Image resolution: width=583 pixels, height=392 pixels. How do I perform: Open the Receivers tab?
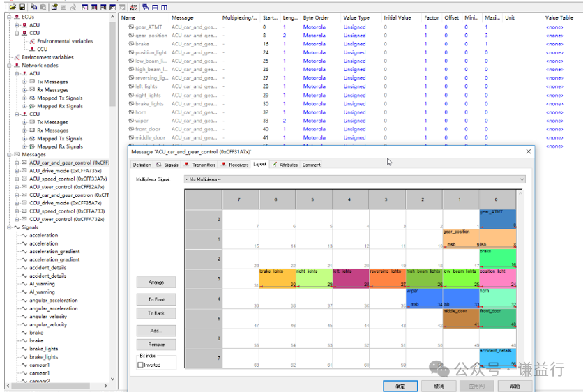(x=234, y=165)
